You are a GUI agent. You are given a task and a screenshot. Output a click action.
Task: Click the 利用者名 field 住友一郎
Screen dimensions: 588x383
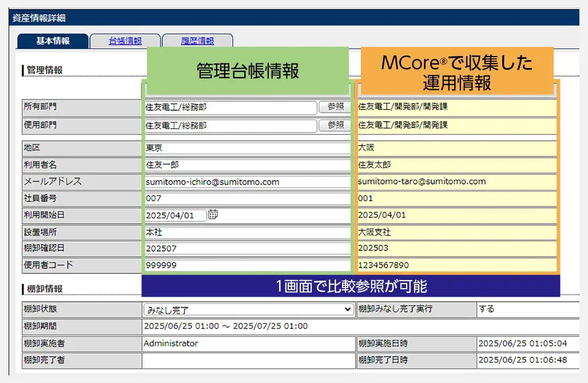(x=248, y=165)
